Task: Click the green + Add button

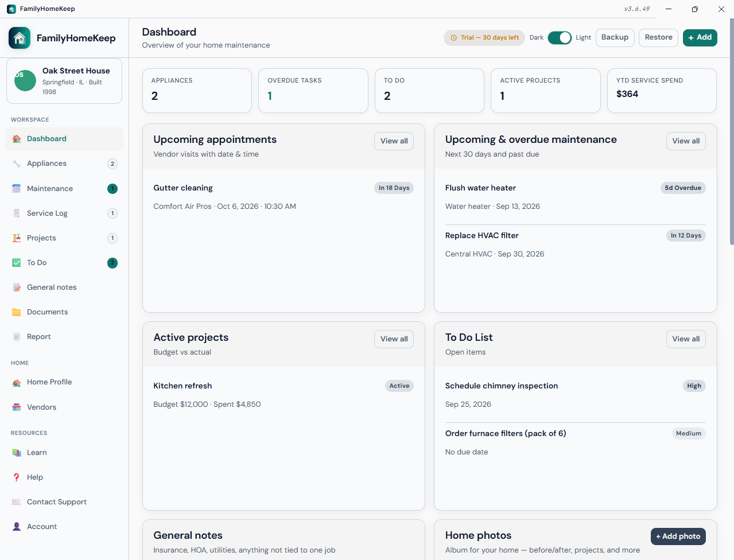Action: coord(700,38)
